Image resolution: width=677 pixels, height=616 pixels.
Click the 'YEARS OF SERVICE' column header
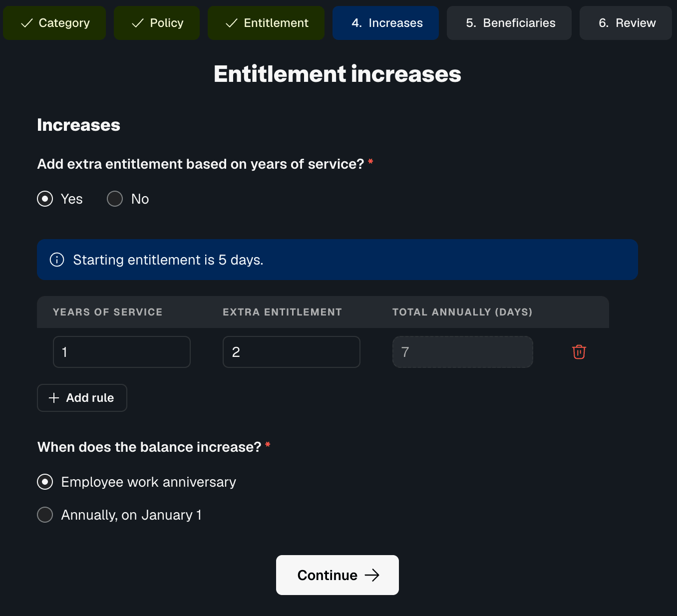tap(108, 312)
